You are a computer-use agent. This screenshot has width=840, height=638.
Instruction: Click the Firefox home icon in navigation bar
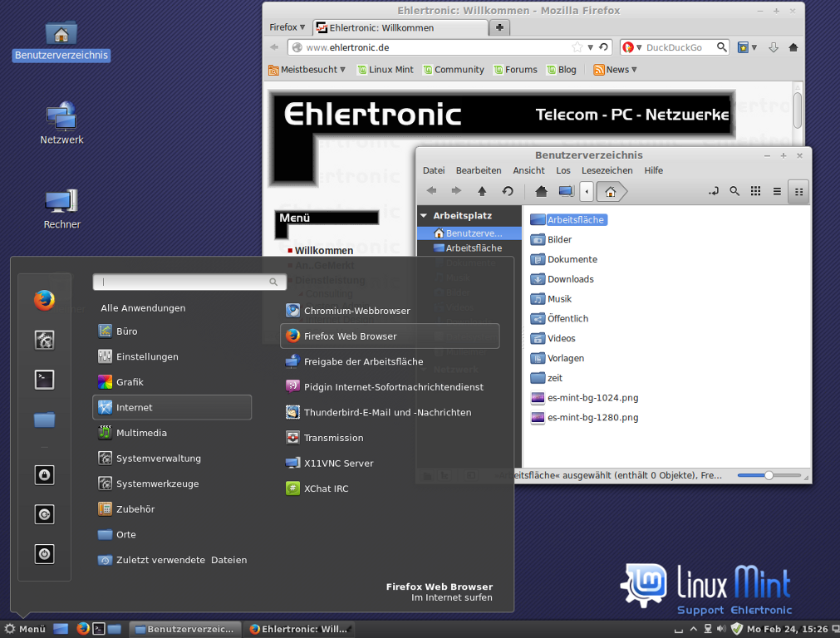pos(793,47)
